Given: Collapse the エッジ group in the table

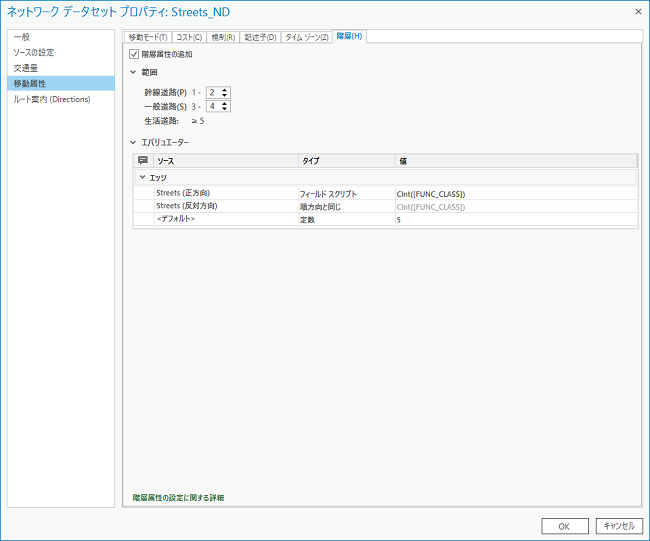Looking at the screenshot, I should point(142,177).
